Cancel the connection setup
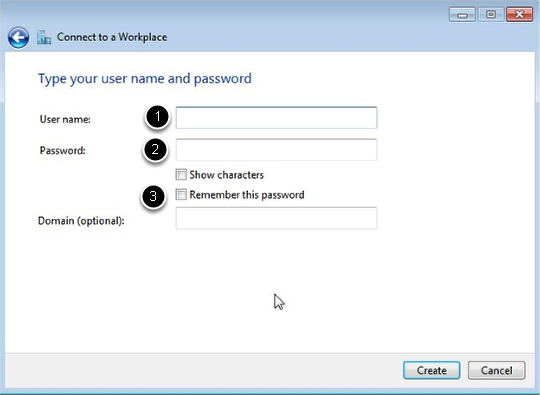Screen dimensions: 540x395 (x=497, y=370)
